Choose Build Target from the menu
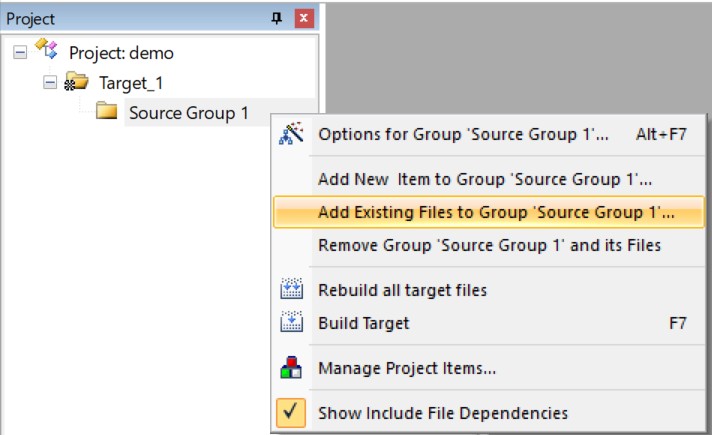Screen dimensions: 712x435 [x=489, y=323]
